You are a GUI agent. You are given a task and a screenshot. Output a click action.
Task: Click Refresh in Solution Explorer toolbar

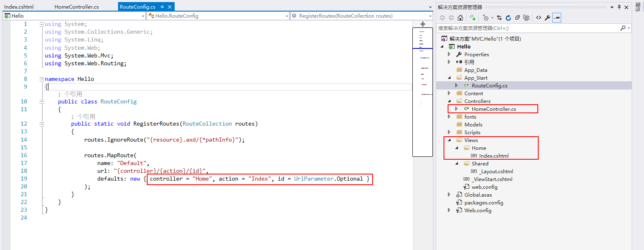(508, 18)
